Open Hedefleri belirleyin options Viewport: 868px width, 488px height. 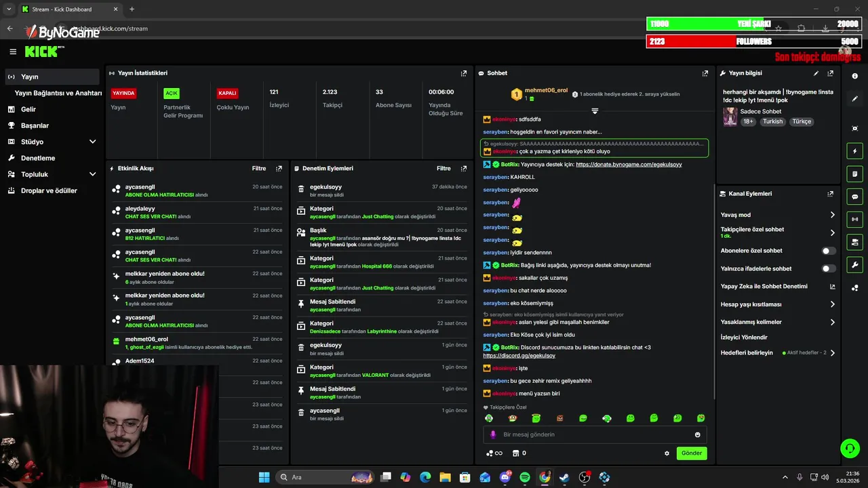click(778, 352)
